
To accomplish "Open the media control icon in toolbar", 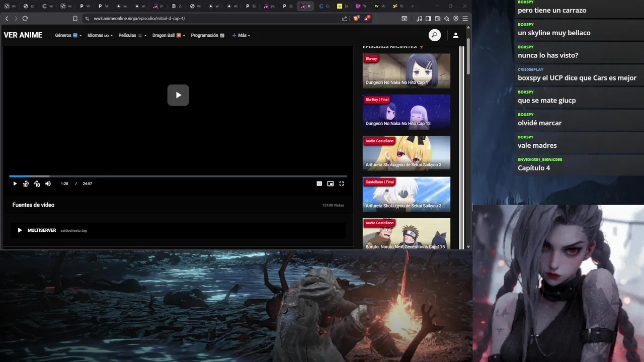I will 405,19.
